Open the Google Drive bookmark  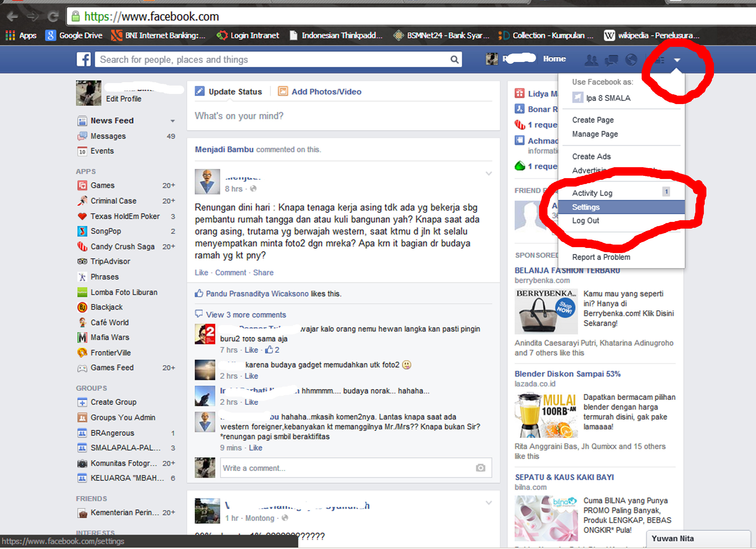tap(74, 35)
